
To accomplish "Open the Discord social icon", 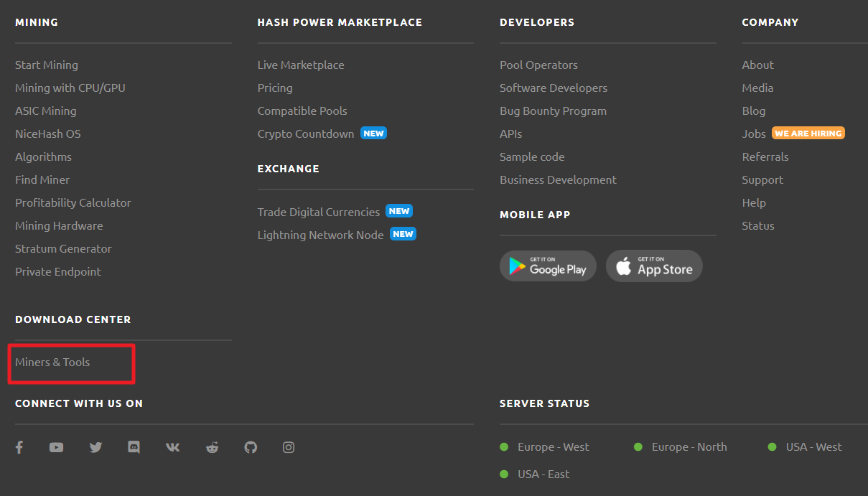I will tap(134, 446).
